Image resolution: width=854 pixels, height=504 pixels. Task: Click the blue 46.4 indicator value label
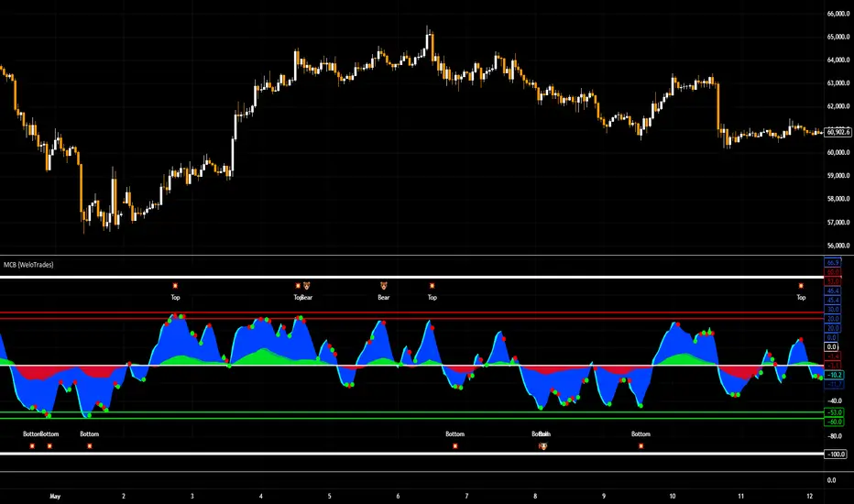click(833, 291)
